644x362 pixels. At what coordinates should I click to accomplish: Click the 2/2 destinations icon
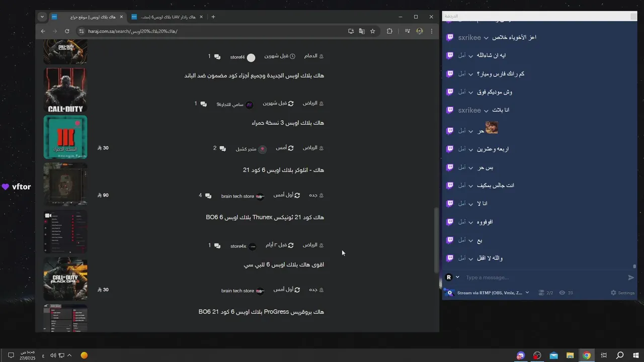pos(541,293)
